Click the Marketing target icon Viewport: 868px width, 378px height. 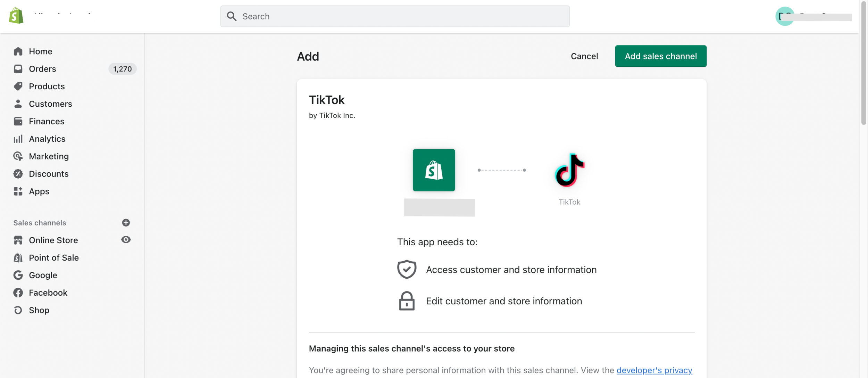tap(18, 156)
